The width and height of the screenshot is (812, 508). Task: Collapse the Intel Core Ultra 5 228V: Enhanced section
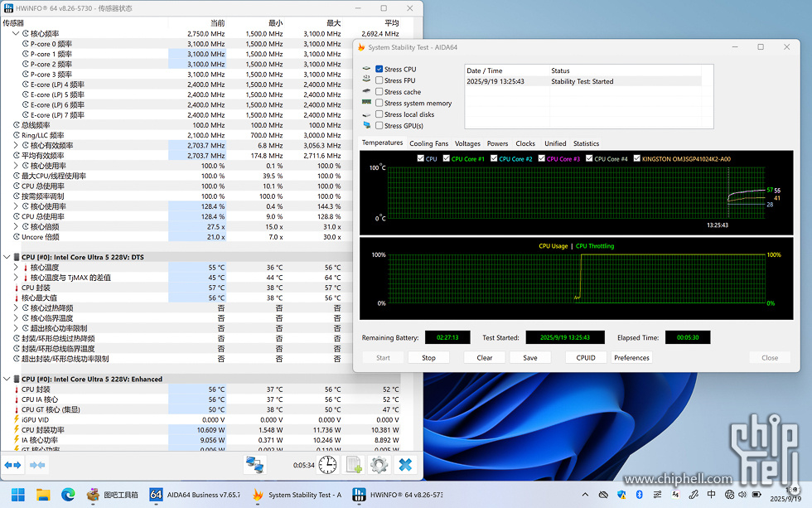pos(7,379)
